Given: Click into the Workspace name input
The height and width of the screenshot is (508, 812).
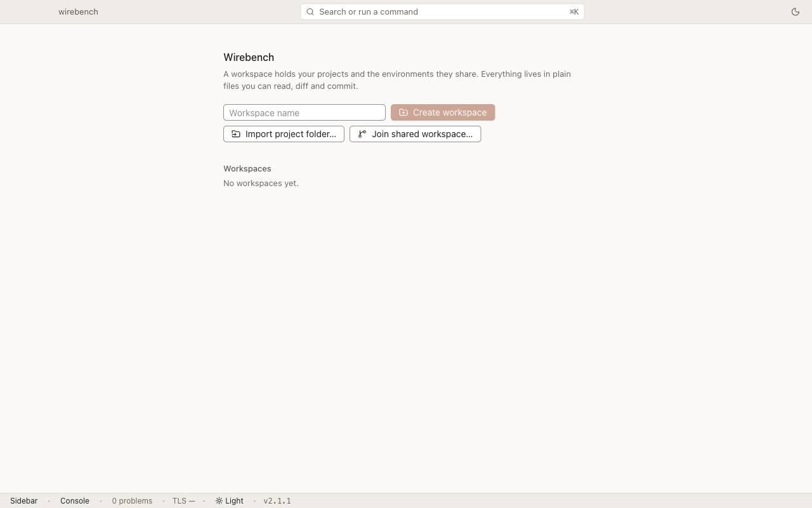Looking at the screenshot, I should tap(304, 112).
